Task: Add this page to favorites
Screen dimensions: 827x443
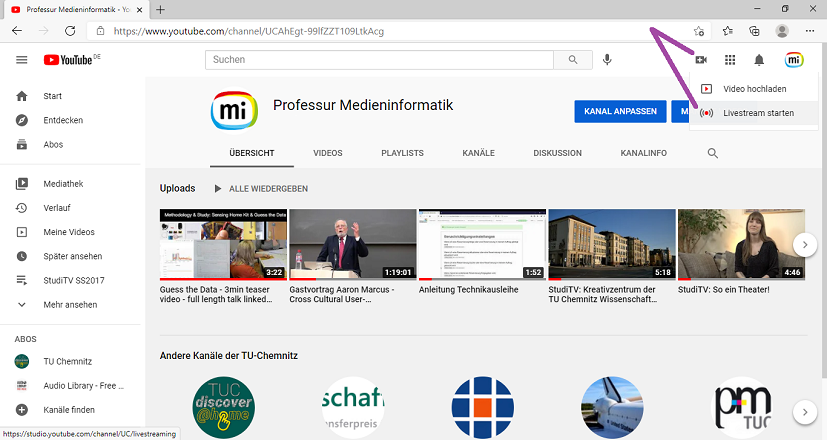Action: [699, 31]
